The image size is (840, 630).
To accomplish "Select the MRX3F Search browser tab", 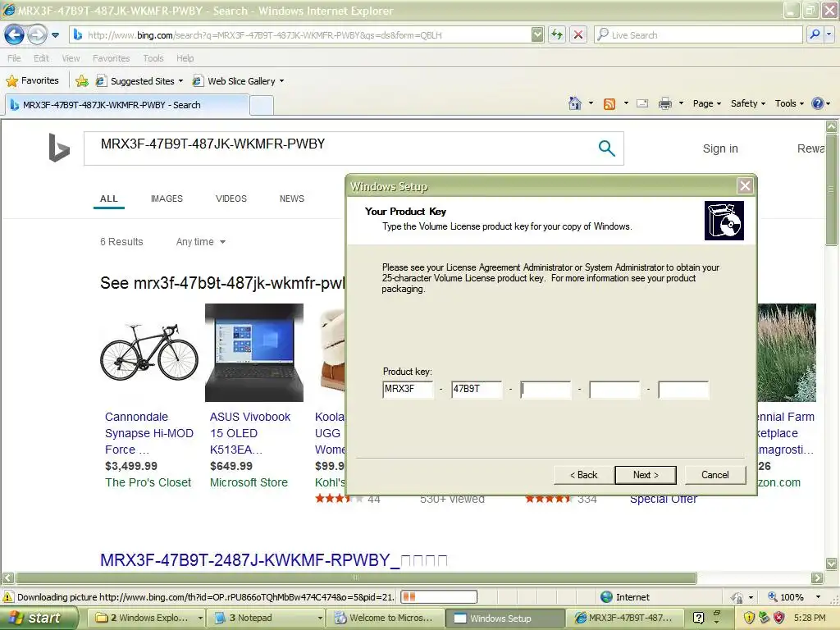I will [127, 105].
